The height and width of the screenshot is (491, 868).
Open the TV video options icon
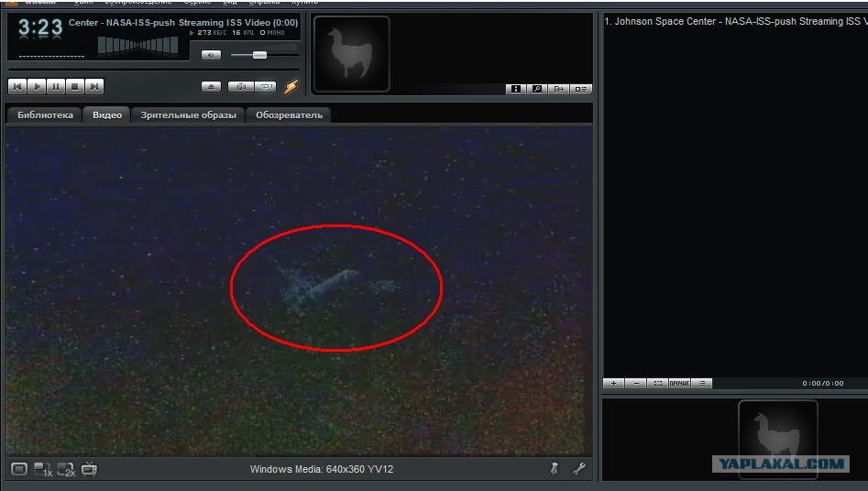click(89, 469)
